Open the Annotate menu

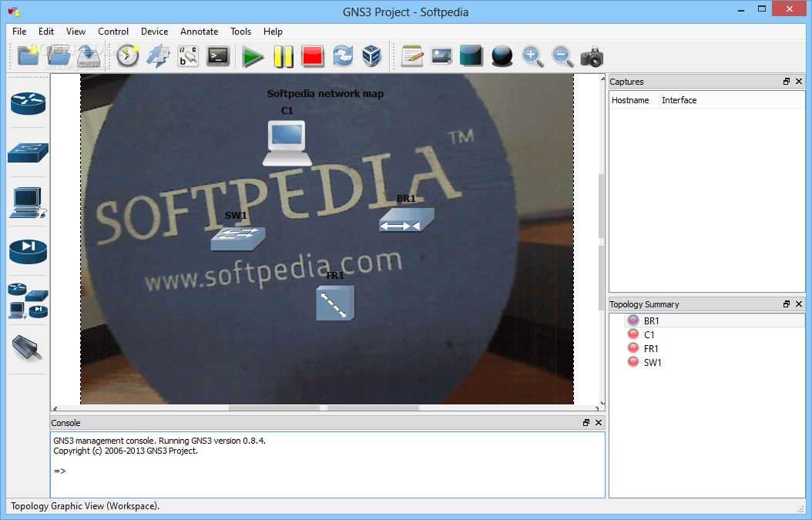click(199, 32)
